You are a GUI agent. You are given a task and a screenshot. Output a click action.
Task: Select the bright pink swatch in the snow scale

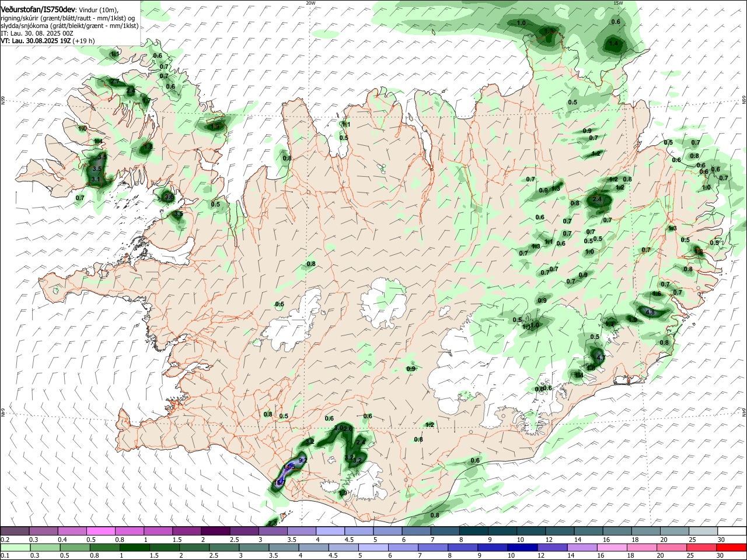(100, 531)
